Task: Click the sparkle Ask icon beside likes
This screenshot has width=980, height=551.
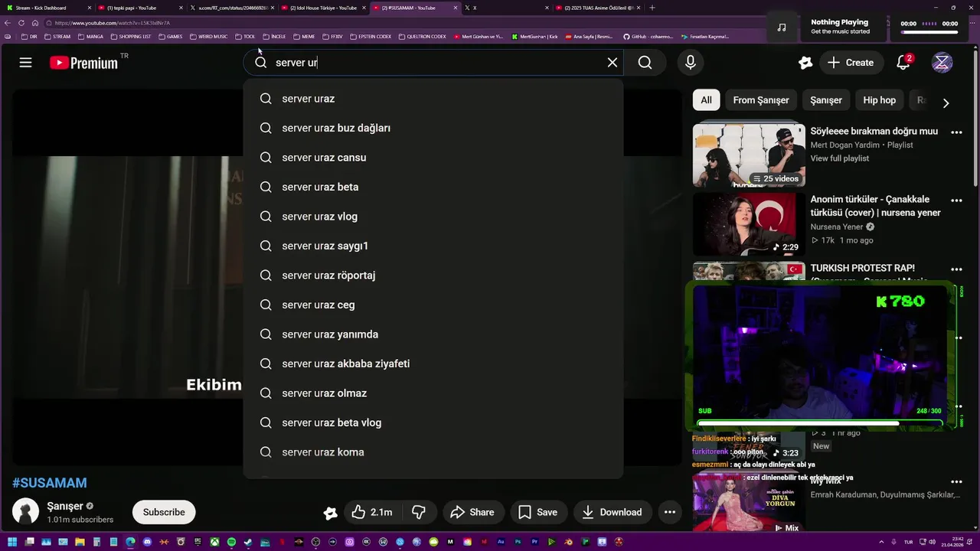Action: [331, 513]
